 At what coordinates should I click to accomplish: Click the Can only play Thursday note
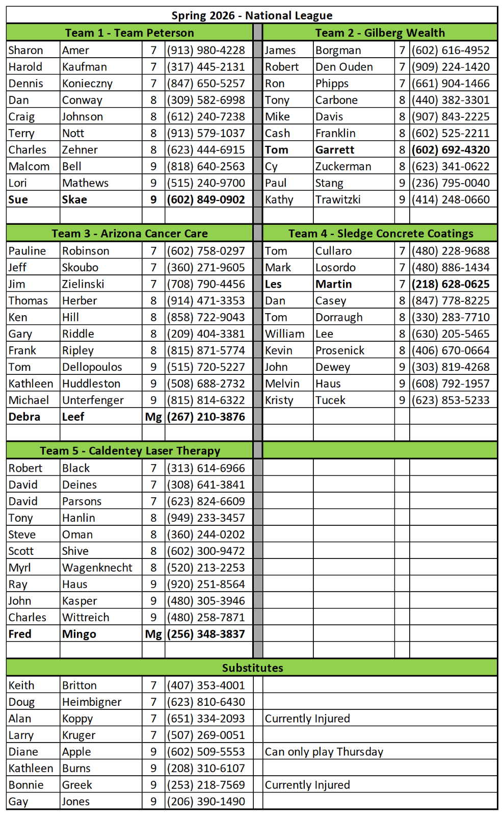[324, 752]
